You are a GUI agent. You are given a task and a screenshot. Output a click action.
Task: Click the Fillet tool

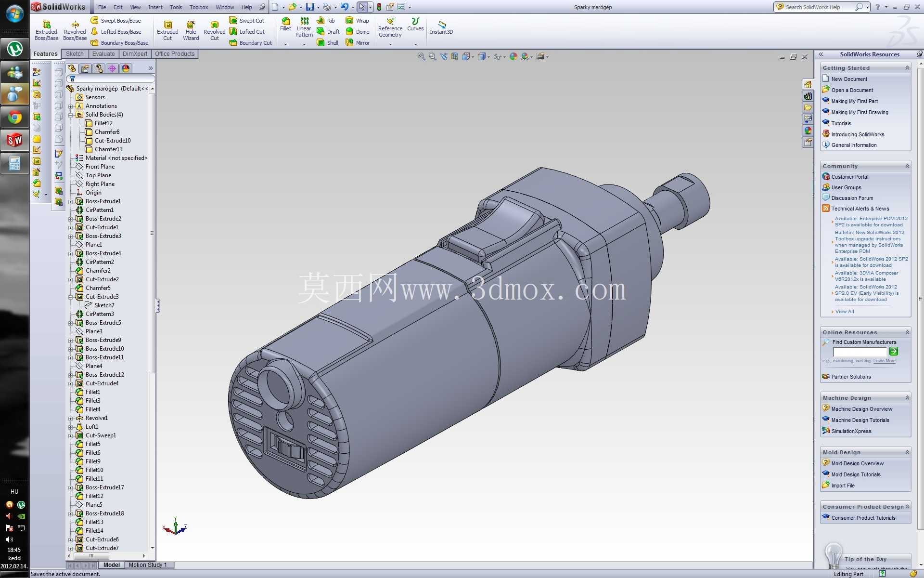[x=285, y=24]
